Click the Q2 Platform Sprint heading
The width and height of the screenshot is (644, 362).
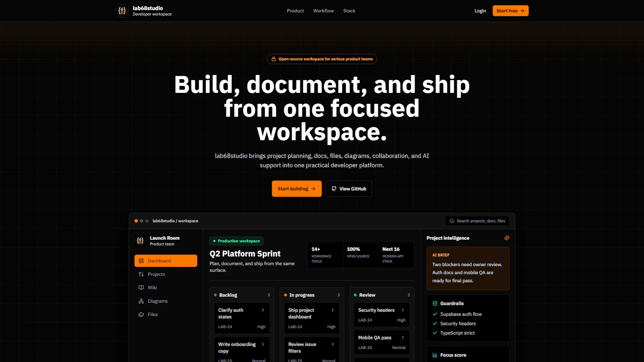(x=245, y=254)
